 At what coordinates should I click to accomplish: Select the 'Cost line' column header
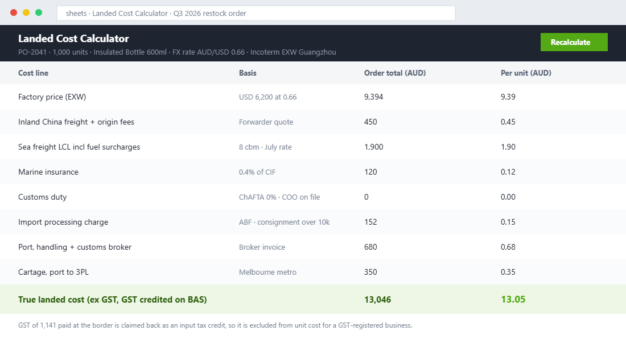(33, 73)
